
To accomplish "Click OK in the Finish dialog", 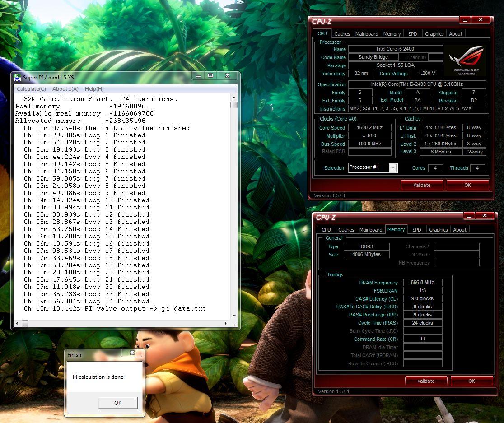I will [x=117, y=403].
